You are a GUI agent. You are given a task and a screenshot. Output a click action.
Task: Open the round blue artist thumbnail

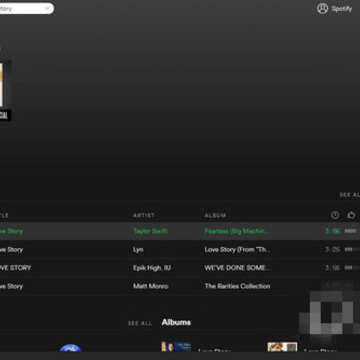tap(70, 348)
